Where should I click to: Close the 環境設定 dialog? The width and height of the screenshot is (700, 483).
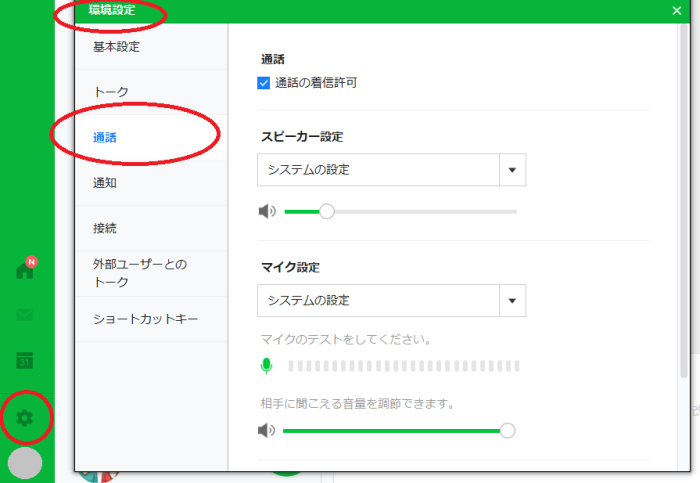677,11
